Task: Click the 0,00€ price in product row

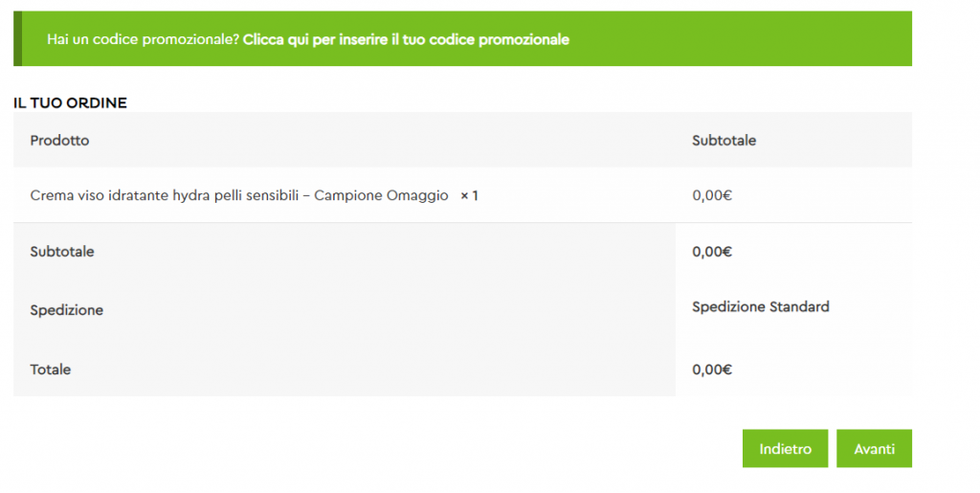Action: pyautogui.click(x=712, y=195)
